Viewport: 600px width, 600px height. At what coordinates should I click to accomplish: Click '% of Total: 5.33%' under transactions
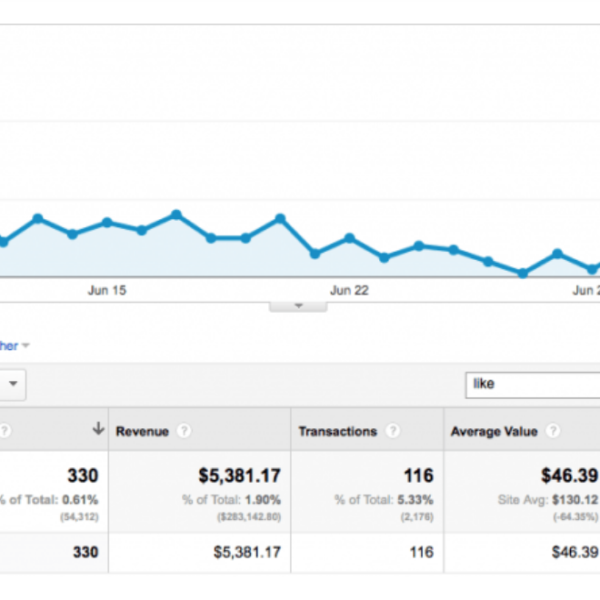tap(384, 500)
